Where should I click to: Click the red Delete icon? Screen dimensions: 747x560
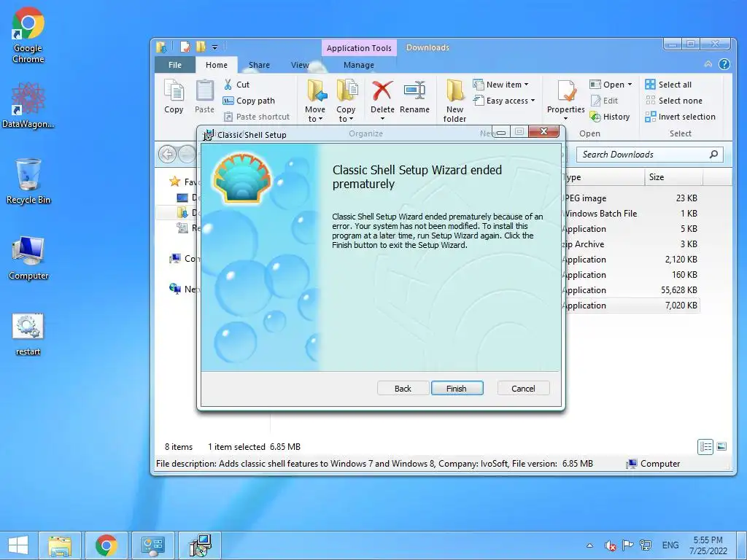pyautogui.click(x=382, y=90)
